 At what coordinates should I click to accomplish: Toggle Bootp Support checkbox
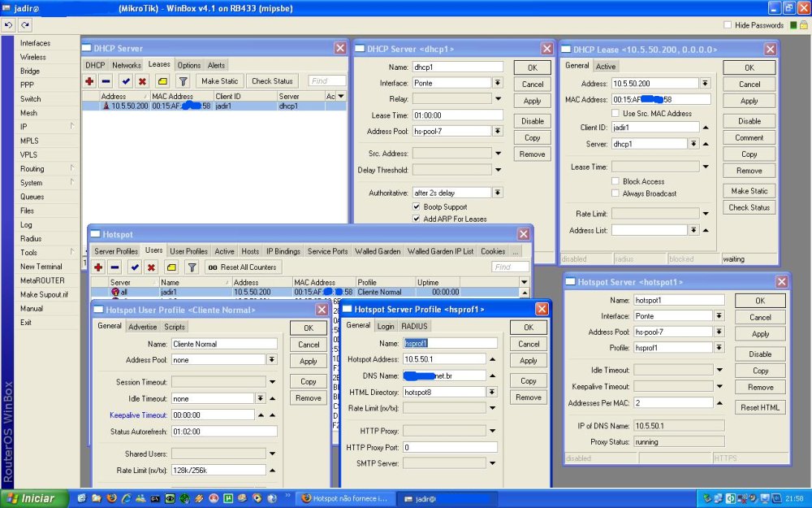(x=417, y=206)
